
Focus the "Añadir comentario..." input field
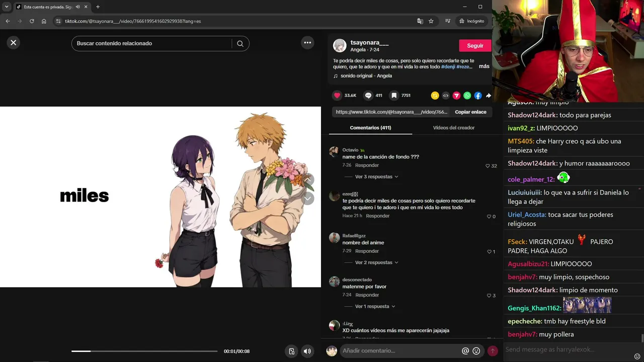coord(400,351)
